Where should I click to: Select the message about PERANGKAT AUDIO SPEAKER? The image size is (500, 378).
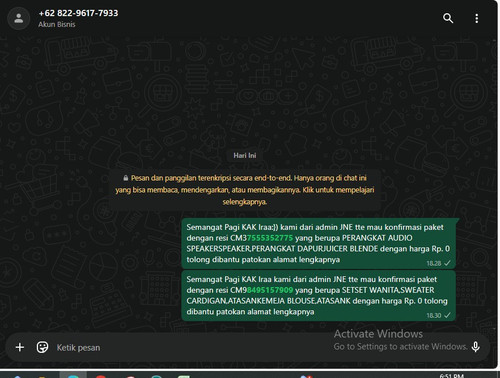[x=318, y=243]
